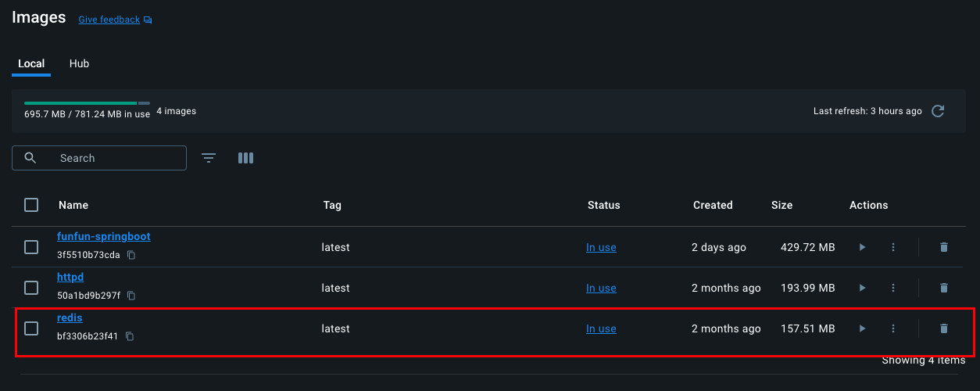This screenshot has width=980, height=391.
Task: Open the more actions menu for httpd
Action: pyautogui.click(x=893, y=288)
